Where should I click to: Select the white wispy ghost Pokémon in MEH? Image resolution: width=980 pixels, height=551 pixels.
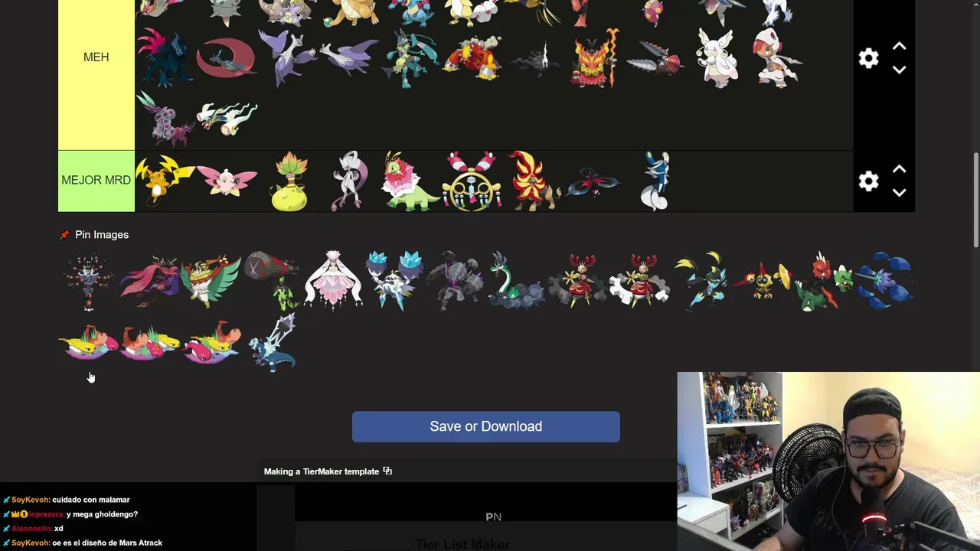coord(227,119)
